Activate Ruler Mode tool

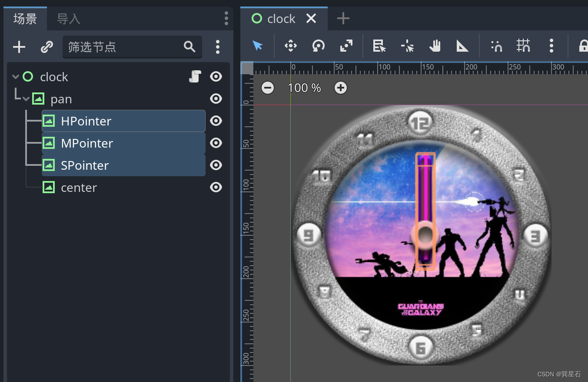point(462,45)
